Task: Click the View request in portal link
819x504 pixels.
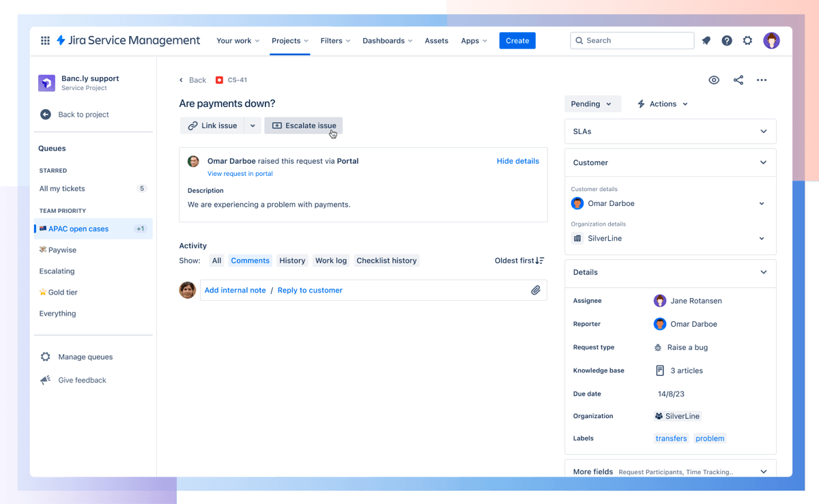Action: [x=240, y=173]
